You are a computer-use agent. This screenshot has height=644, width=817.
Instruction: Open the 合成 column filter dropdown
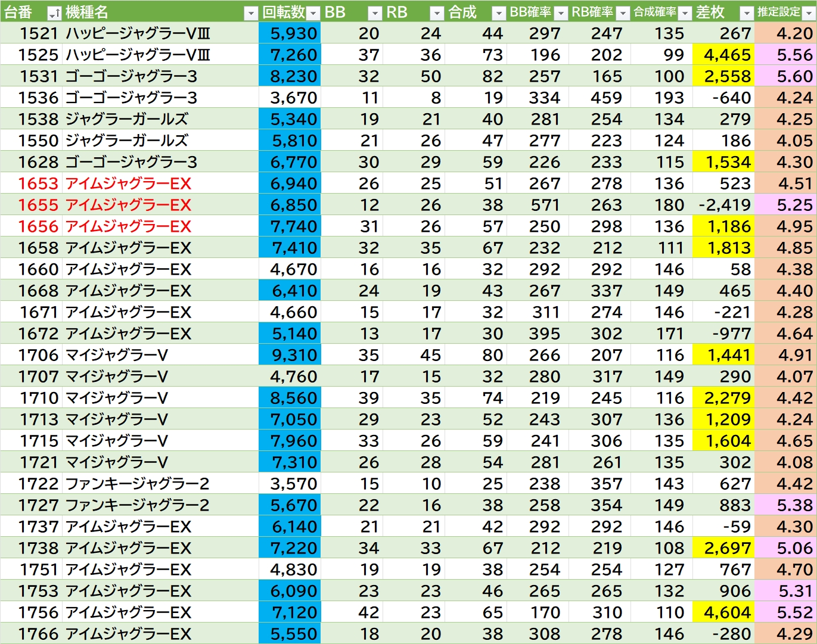(499, 13)
